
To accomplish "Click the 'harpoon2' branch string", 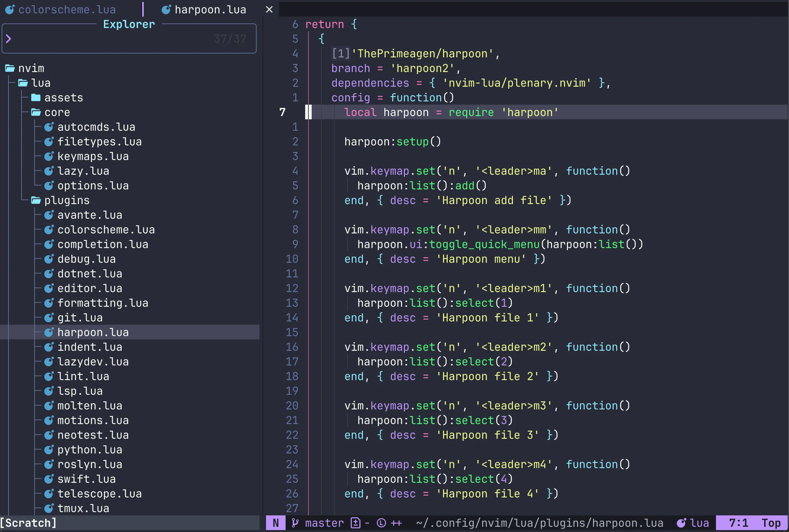I will coord(422,68).
